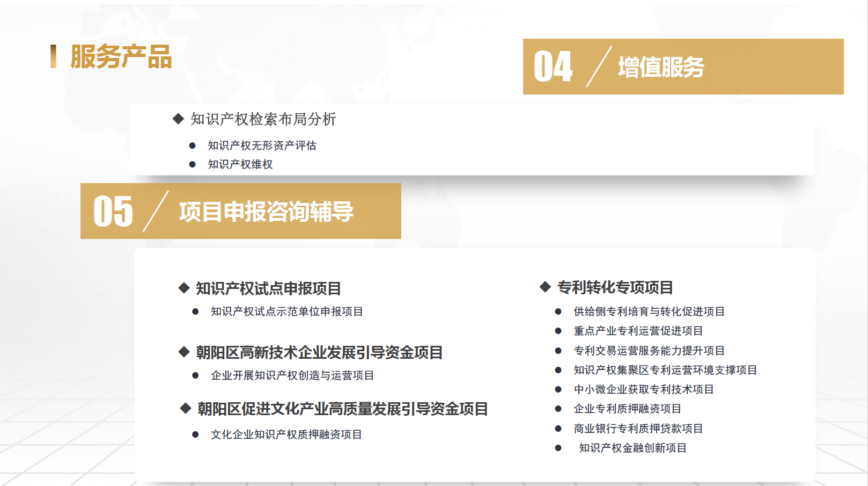Click the bullet text 知识产权维权
Screen dimensions: 868x486
(x=240, y=164)
